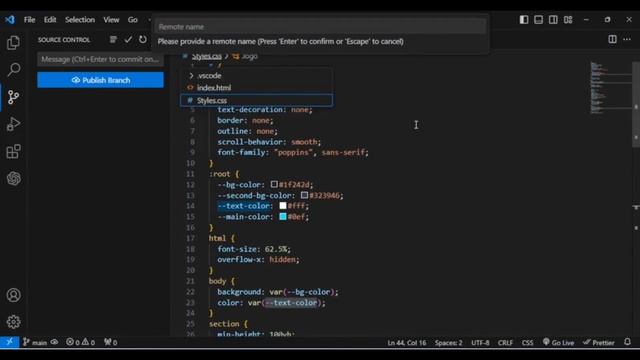Viewport: 640px width, 360px height.
Task: Open the Explorer view in the activity bar
Action: 13,42
